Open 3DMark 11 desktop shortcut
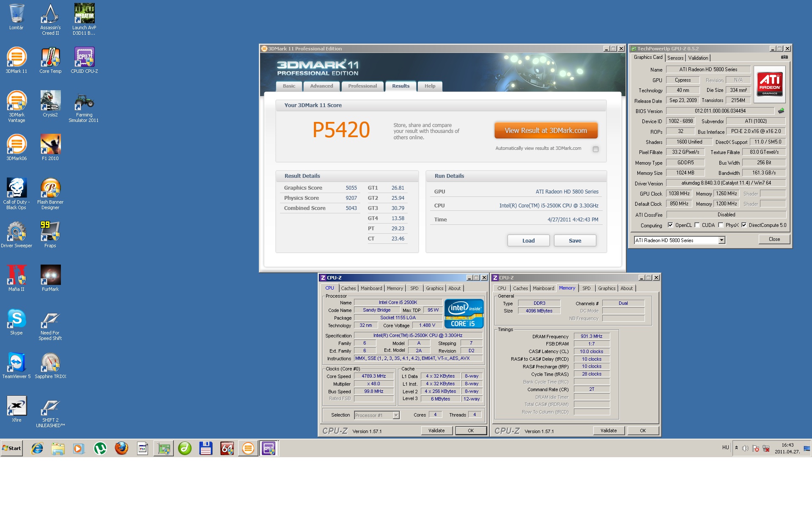 (16, 60)
